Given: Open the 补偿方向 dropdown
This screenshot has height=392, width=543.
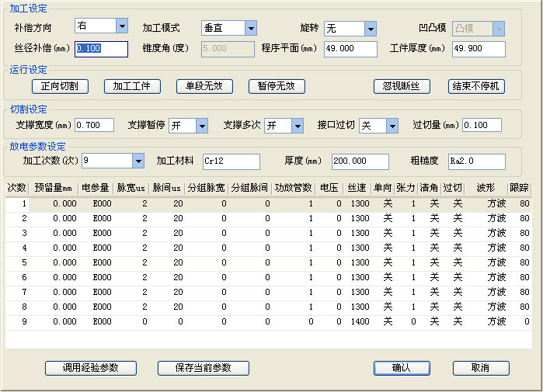Looking at the screenshot, I should [x=121, y=26].
